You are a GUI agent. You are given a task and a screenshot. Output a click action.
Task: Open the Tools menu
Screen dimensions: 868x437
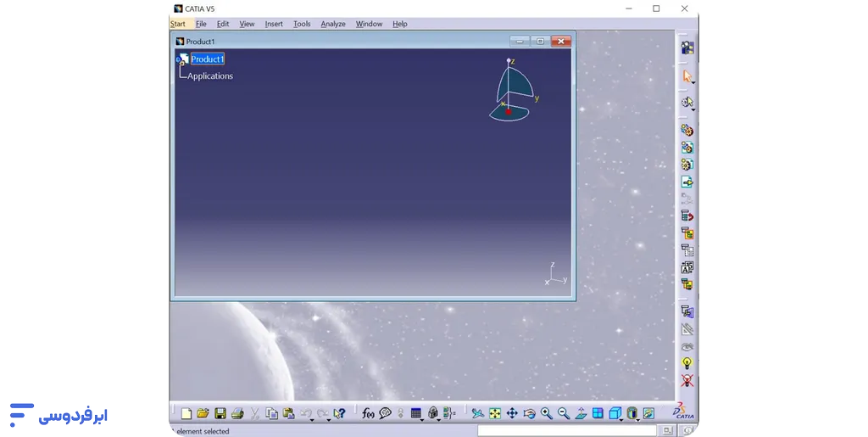click(x=302, y=24)
